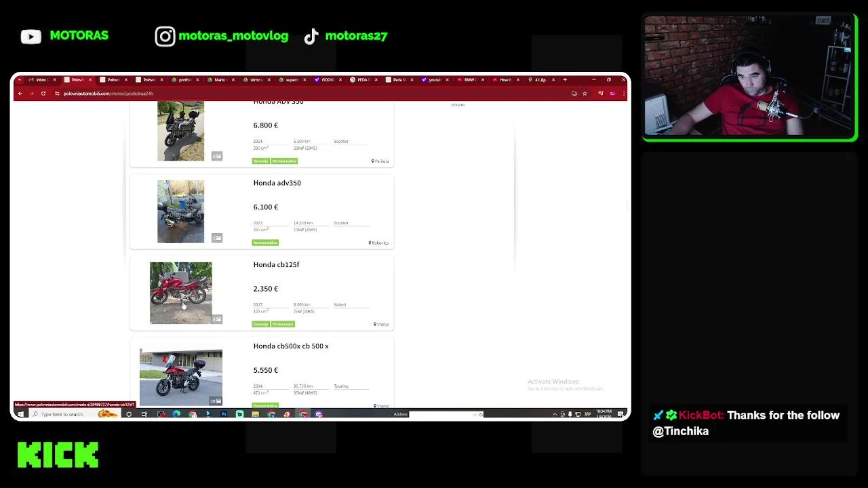View the Honda adv350 6.100 € photo
This screenshot has height=488, width=868.
coord(180,211)
